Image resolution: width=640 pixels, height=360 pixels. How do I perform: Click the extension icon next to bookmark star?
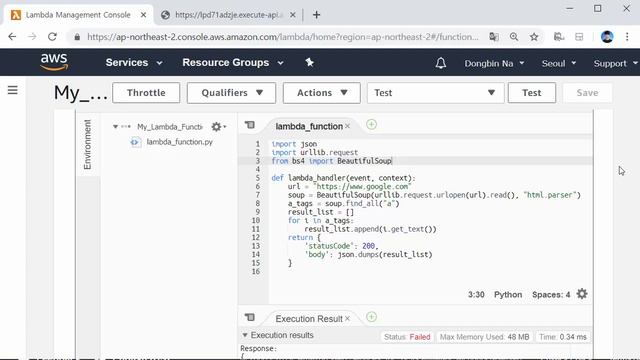click(559, 37)
